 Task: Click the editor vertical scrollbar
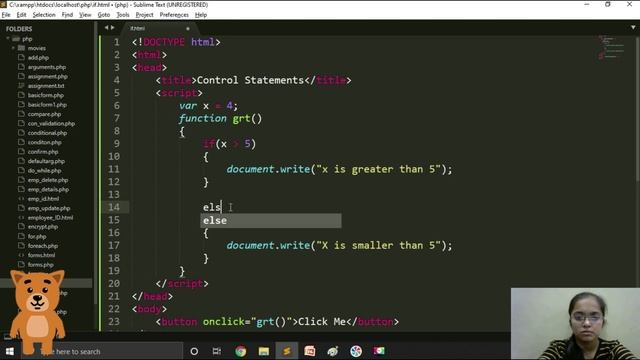coord(638,110)
